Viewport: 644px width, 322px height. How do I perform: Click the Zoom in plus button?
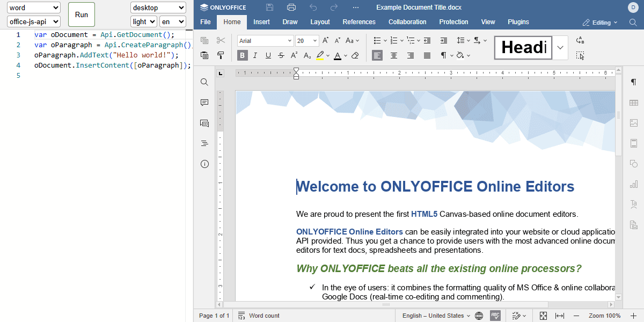pos(633,316)
